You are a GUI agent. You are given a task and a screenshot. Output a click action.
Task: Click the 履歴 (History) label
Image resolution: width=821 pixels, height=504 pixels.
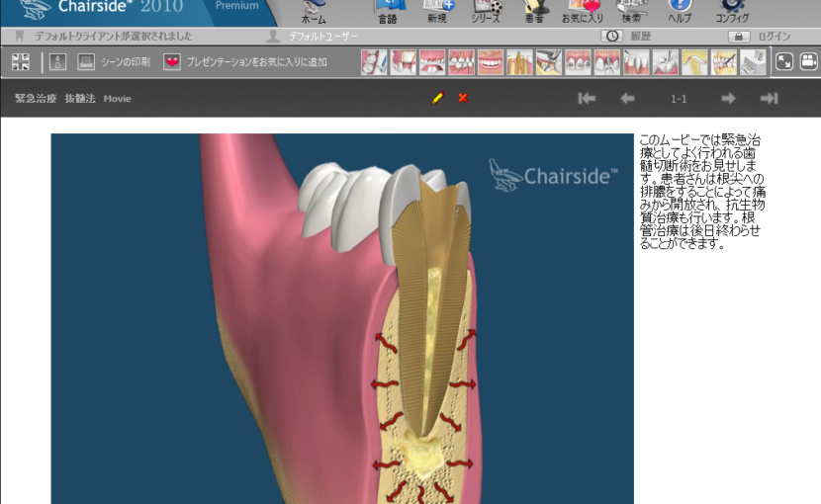pyautogui.click(x=641, y=37)
